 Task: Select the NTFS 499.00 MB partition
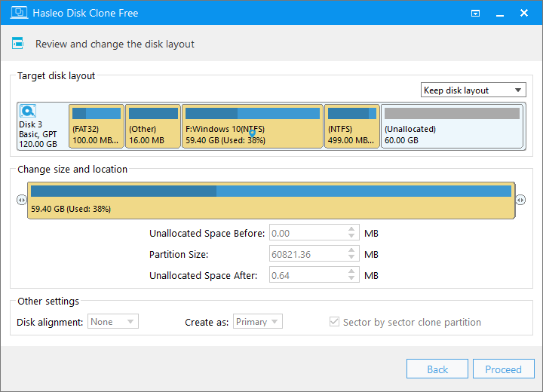tap(352, 127)
